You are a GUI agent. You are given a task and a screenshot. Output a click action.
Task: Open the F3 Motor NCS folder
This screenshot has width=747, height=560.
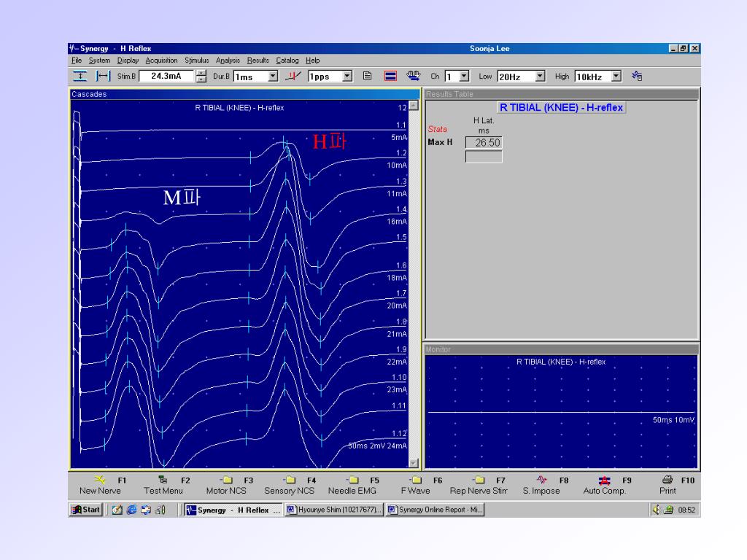(x=227, y=480)
